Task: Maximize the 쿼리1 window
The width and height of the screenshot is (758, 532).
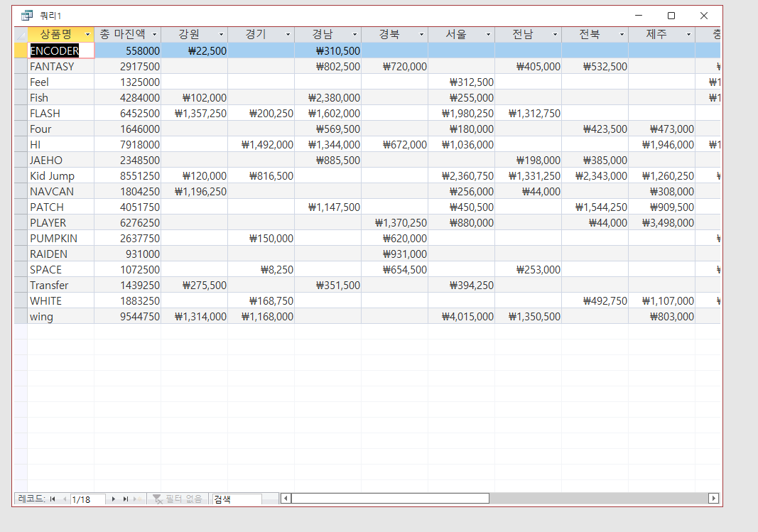Action: [x=671, y=16]
